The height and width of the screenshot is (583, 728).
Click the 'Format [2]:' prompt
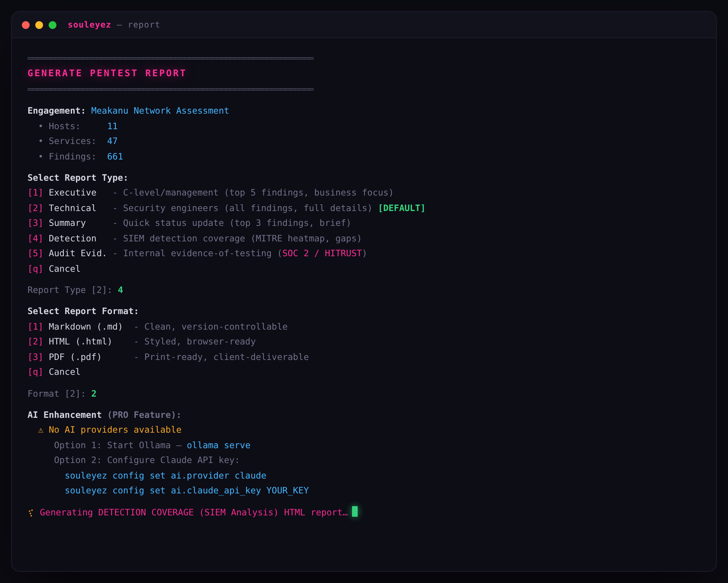tap(56, 394)
